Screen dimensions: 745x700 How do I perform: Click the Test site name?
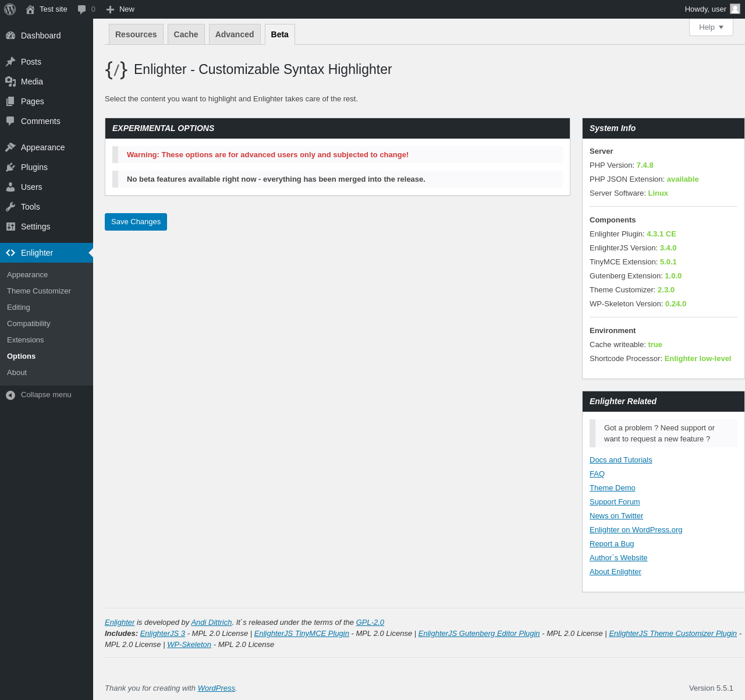(54, 9)
